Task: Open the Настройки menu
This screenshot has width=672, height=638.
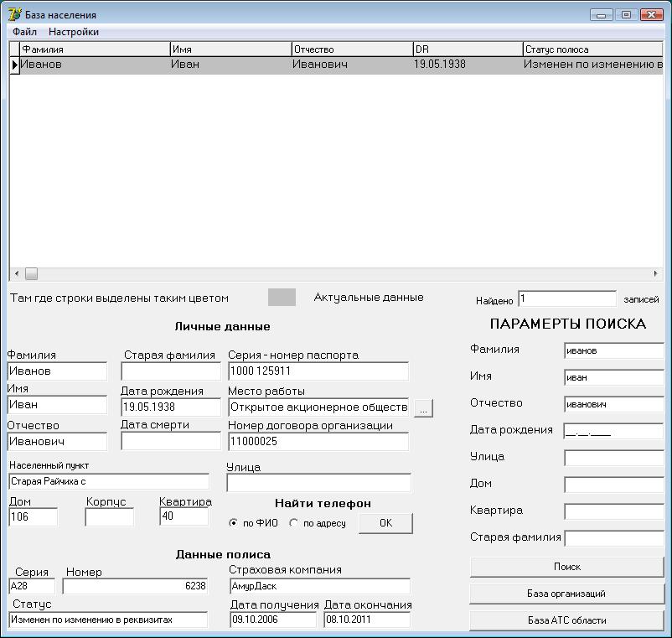Action: pyautogui.click(x=74, y=32)
